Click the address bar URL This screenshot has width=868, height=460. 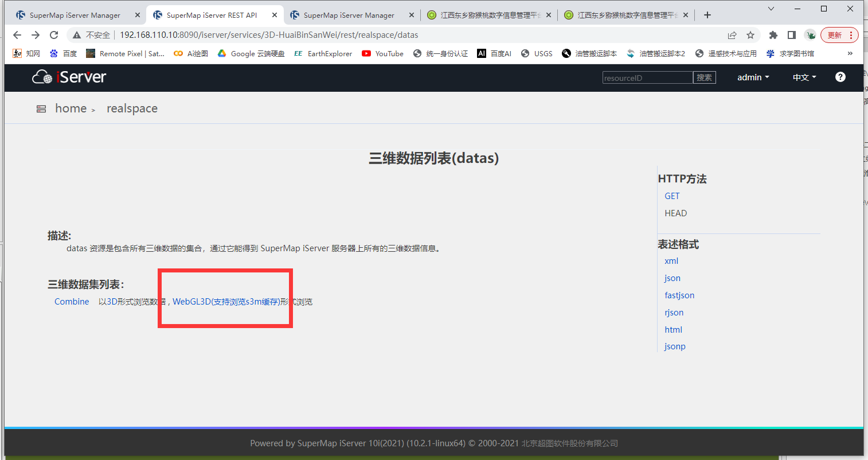pos(269,35)
